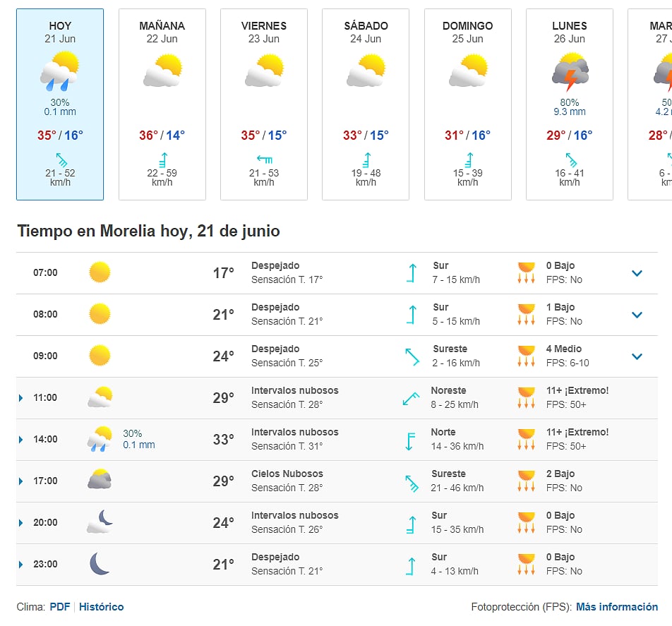Switch to the SÁBADO 24 Jun card

(366, 104)
